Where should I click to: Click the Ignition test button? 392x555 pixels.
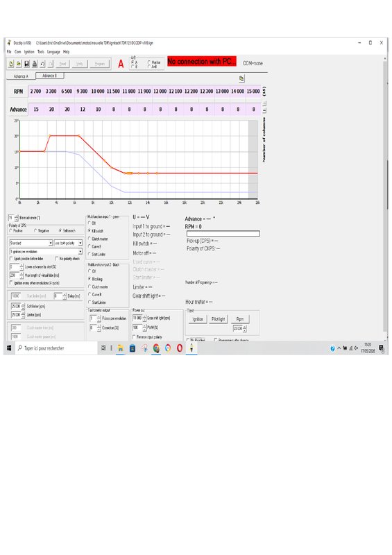pos(198,319)
